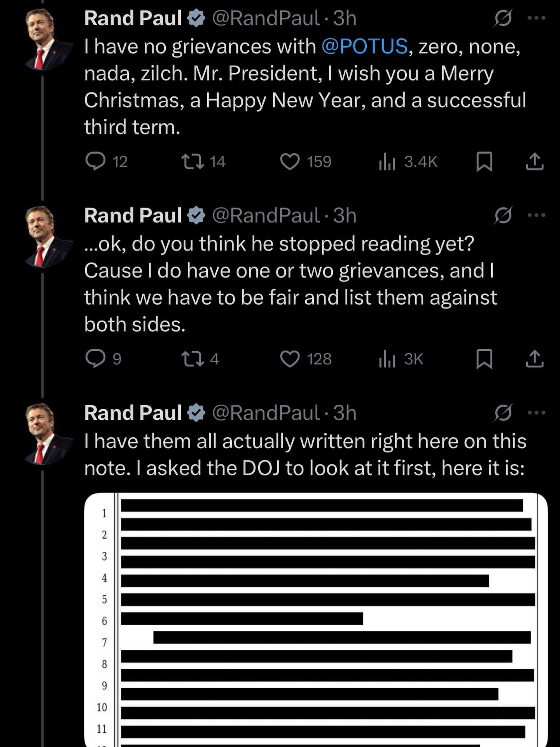
Task: Open more options menu on first tweet
Action: (x=537, y=18)
